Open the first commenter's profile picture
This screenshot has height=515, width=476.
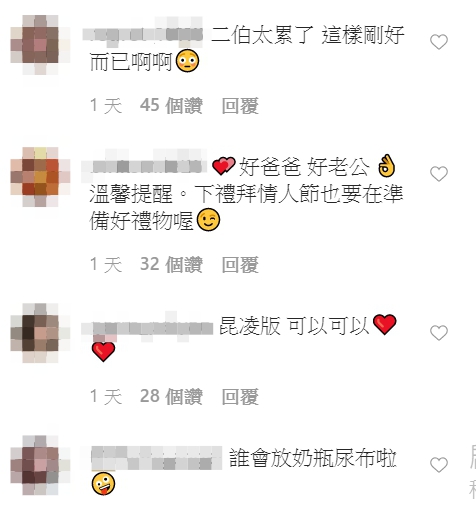pos(40,45)
